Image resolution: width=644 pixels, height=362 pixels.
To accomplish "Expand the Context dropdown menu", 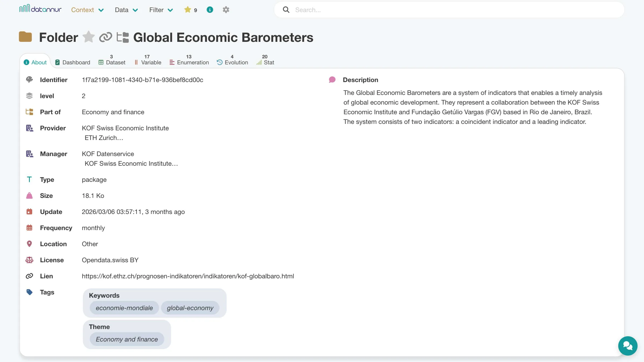I will [x=87, y=10].
